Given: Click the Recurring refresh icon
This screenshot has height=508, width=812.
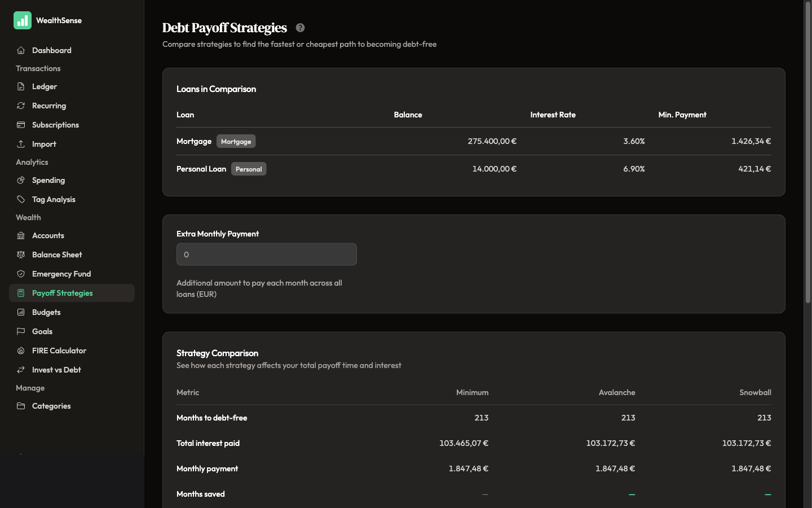Looking at the screenshot, I should 21,106.
